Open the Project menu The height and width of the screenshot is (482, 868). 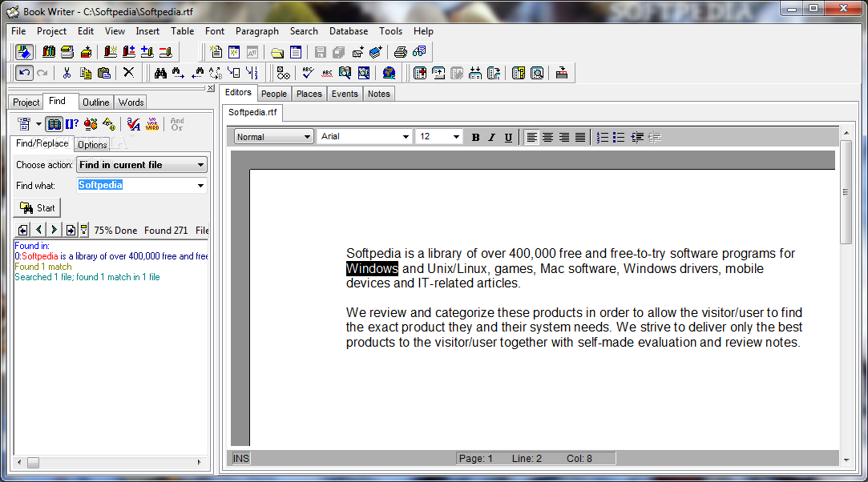click(51, 31)
